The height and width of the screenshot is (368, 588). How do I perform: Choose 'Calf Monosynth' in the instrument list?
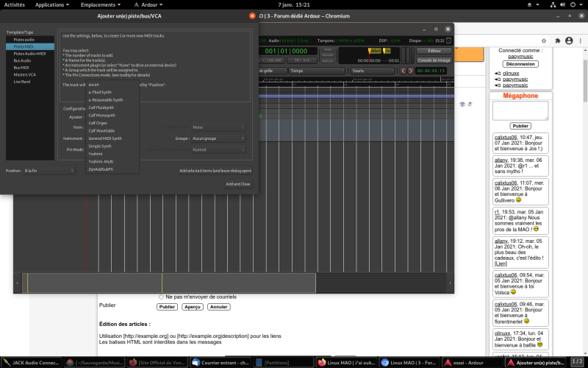(x=112, y=116)
